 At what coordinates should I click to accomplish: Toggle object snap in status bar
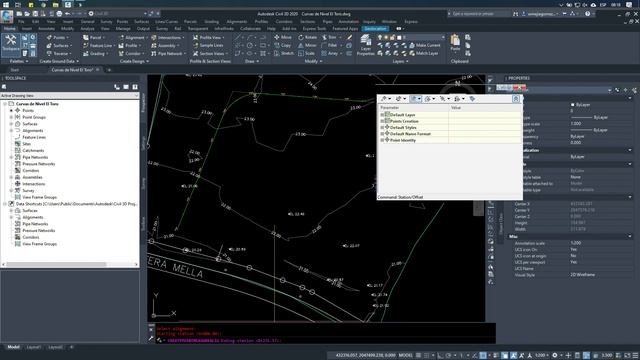pyautogui.click(x=483, y=356)
